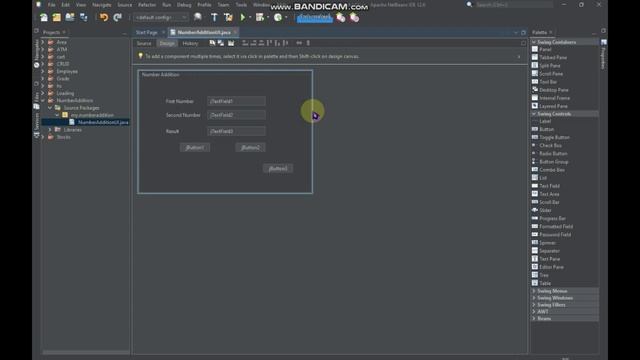Select Toggle Button in Palette

tap(551, 138)
